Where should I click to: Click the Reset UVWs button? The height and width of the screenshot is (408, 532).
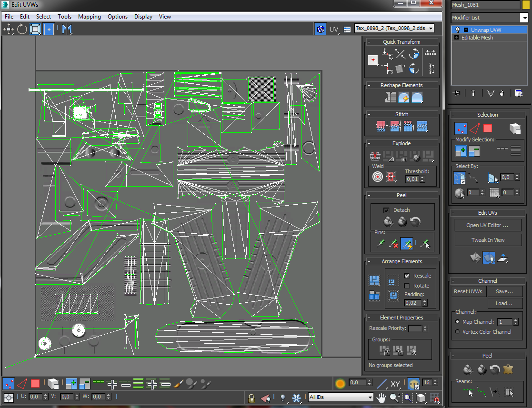468,291
